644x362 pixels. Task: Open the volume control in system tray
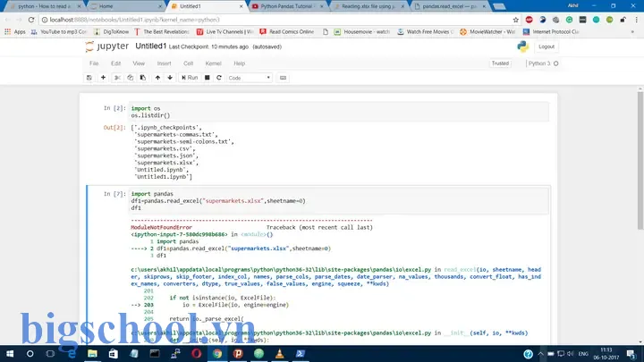click(x=570, y=353)
